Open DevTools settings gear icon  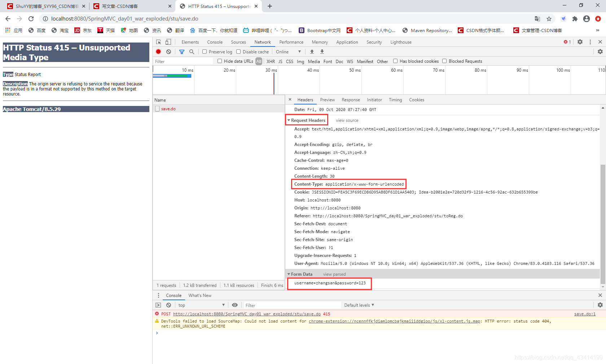coord(580,42)
